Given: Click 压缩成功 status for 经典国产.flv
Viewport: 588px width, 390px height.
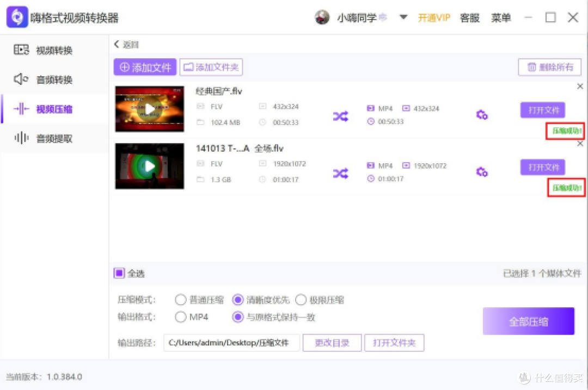Looking at the screenshot, I should [x=566, y=131].
